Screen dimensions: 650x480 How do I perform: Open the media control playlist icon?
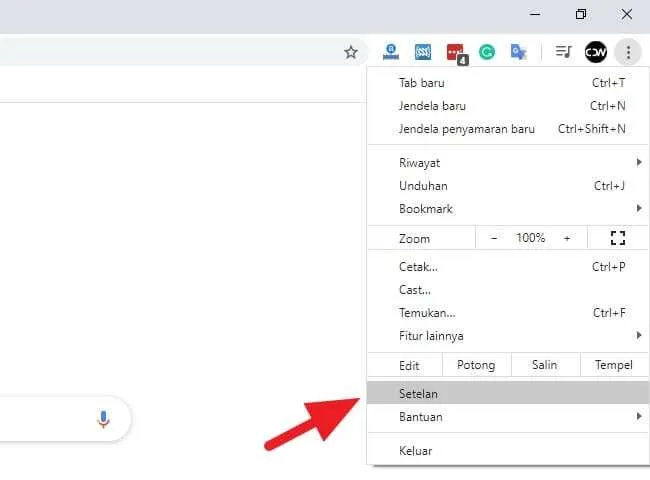[x=563, y=52]
